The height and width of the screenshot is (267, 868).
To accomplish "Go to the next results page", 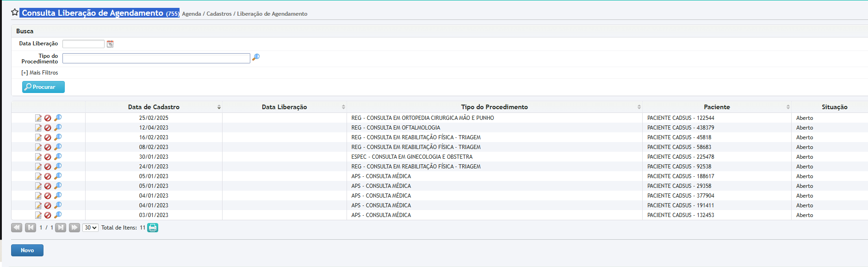I will tap(61, 228).
